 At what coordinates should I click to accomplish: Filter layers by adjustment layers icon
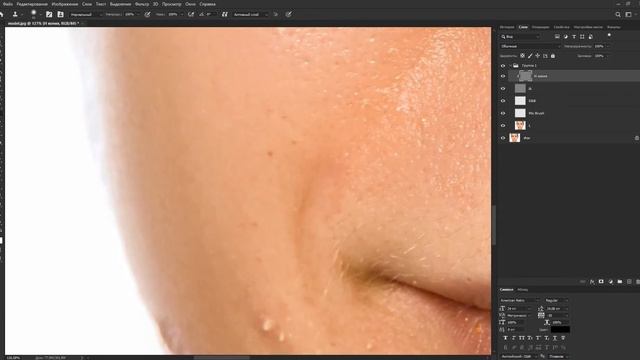point(566,37)
